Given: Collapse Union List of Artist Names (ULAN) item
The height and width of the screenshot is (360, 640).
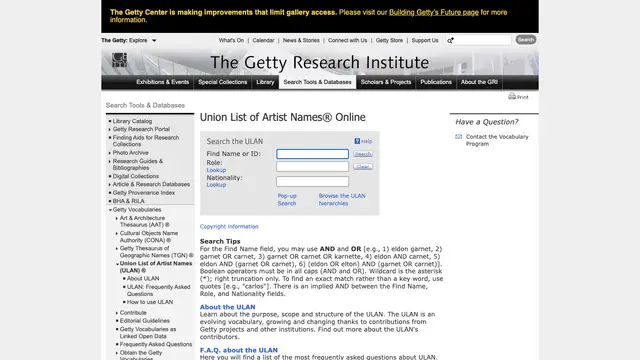Looking at the screenshot, I should [x=117, y=264].
